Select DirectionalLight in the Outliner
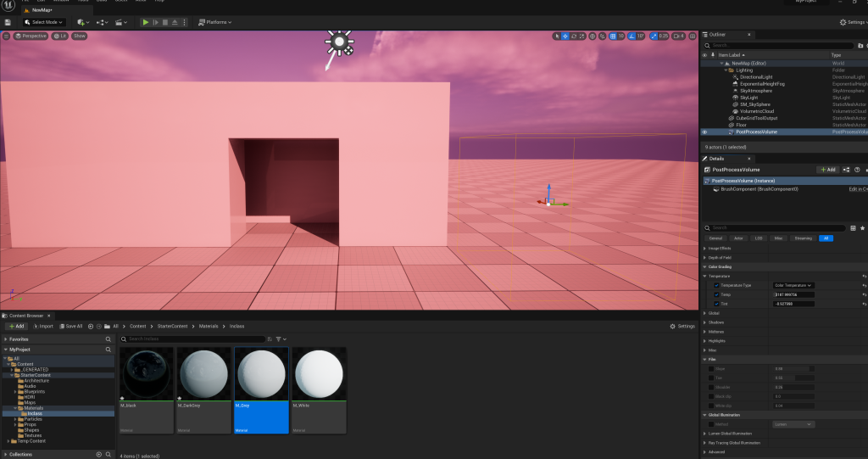This screenshot has width=868, height=459. (x=755, y=77)
